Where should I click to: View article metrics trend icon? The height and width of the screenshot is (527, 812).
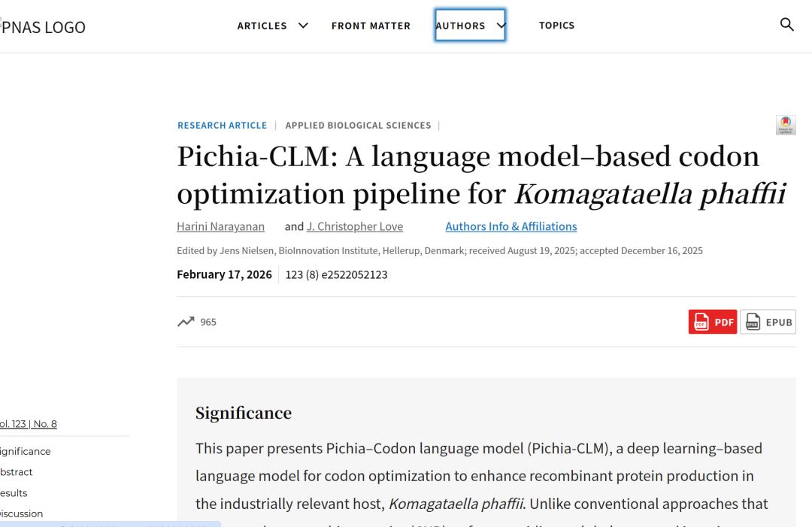tap(185, 322)
